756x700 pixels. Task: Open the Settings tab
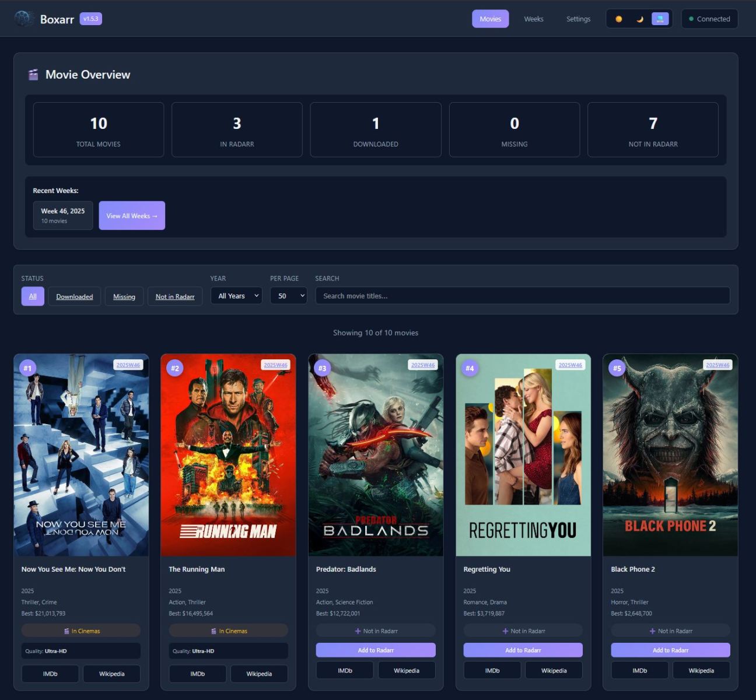point(578,19)
